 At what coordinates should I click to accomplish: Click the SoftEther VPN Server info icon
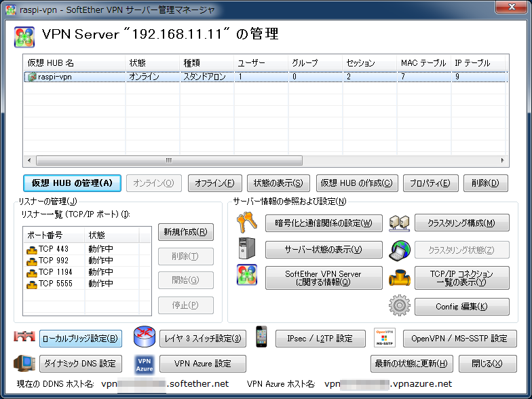tap(247, 275)
